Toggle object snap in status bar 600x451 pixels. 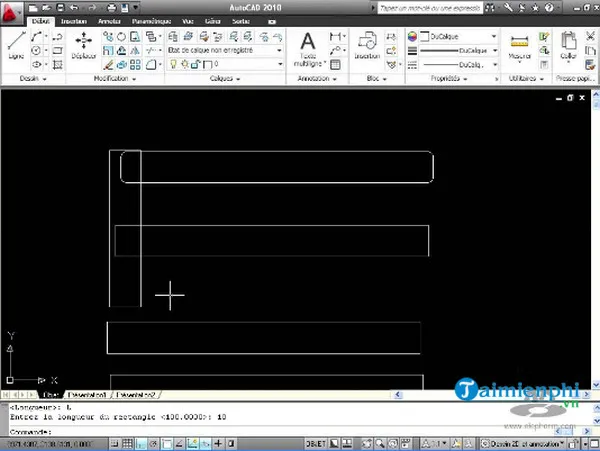coord(167,444)
